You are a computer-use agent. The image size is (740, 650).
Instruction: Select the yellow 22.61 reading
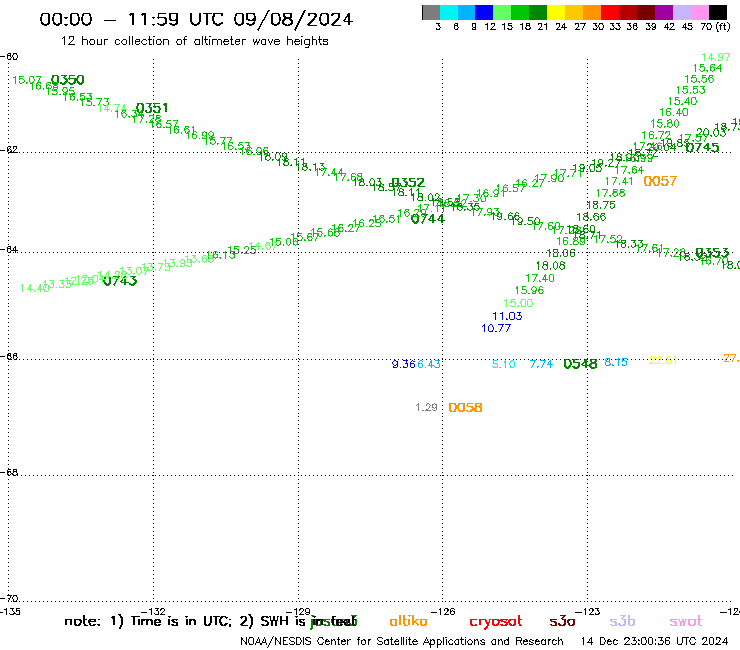[x=663, y=361]
